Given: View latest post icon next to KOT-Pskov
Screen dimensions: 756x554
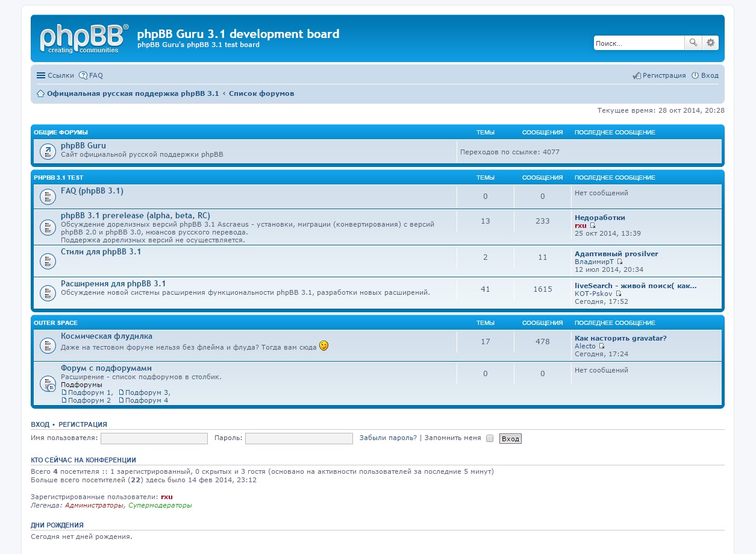Looking at the screenshot, I should pyautogui.click(x=619, y=294).
